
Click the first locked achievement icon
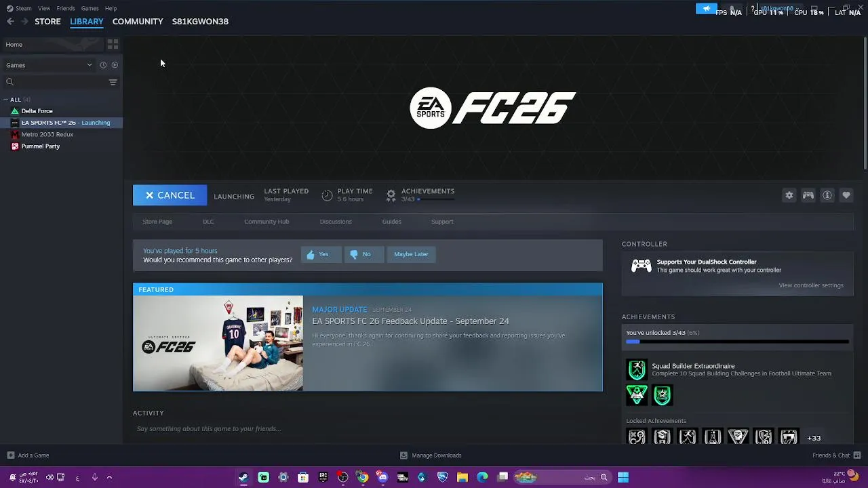(x=637, y=437)
